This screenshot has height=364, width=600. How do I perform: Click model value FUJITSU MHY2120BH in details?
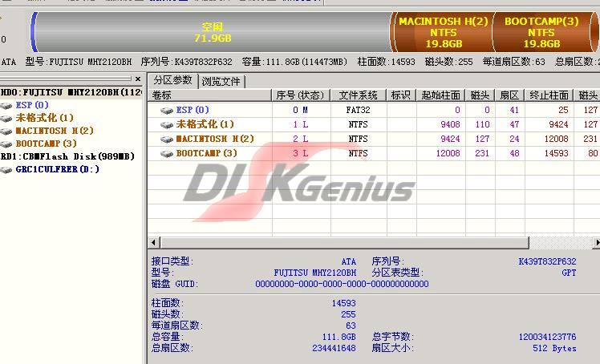coord(315,273)
